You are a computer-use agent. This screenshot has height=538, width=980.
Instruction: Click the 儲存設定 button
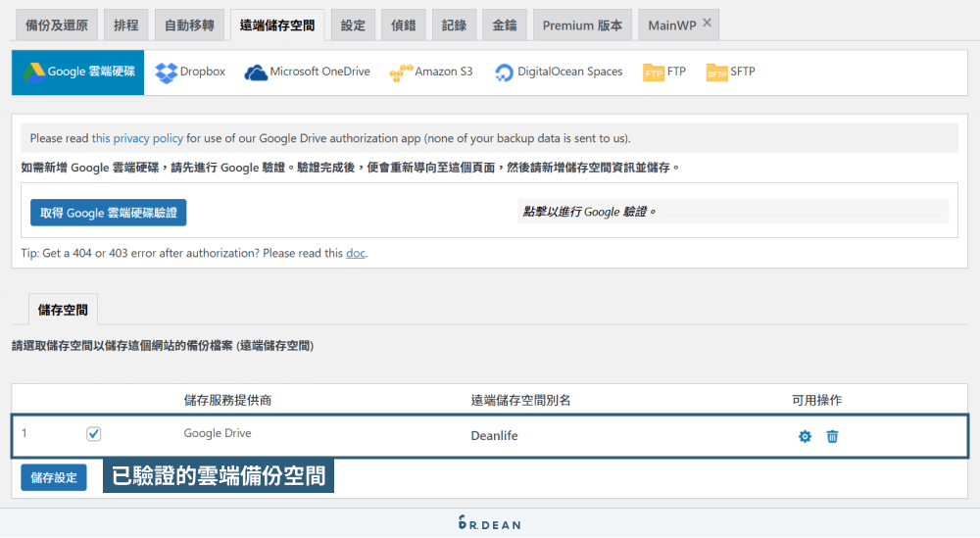tap(54, 478)
